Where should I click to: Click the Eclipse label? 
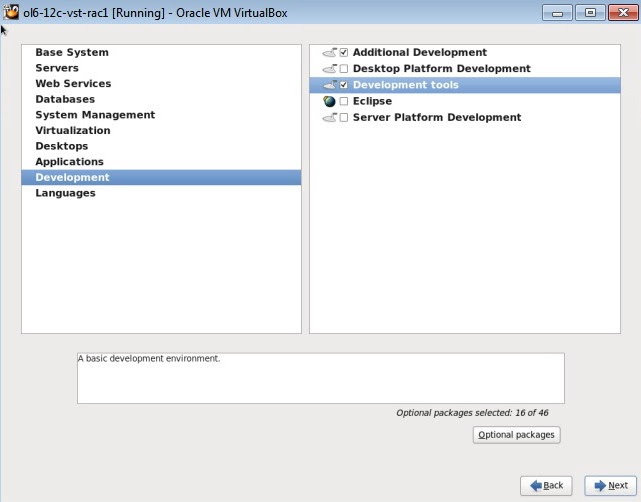coord(372,101)
